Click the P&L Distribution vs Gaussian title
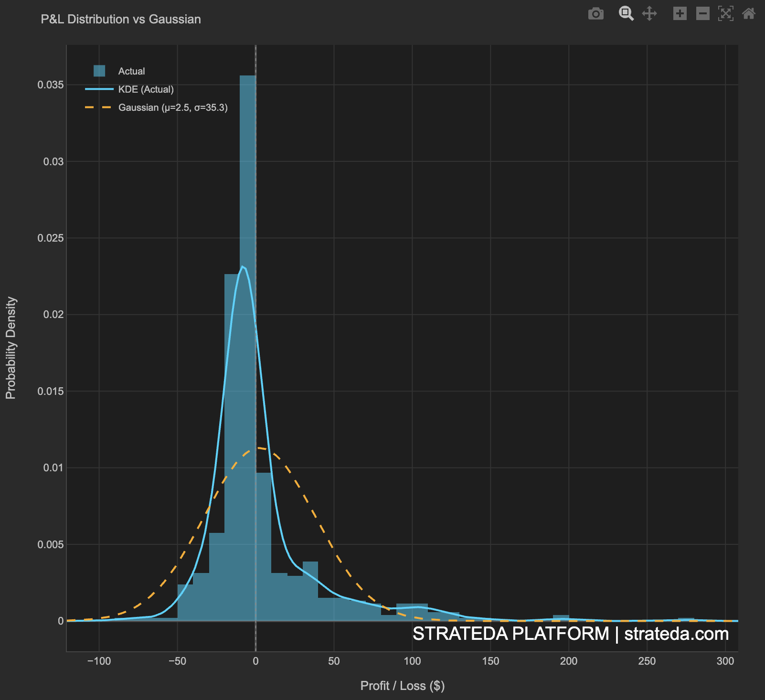Viewport: 765px width, 700px height. click(x=120, y=19)
